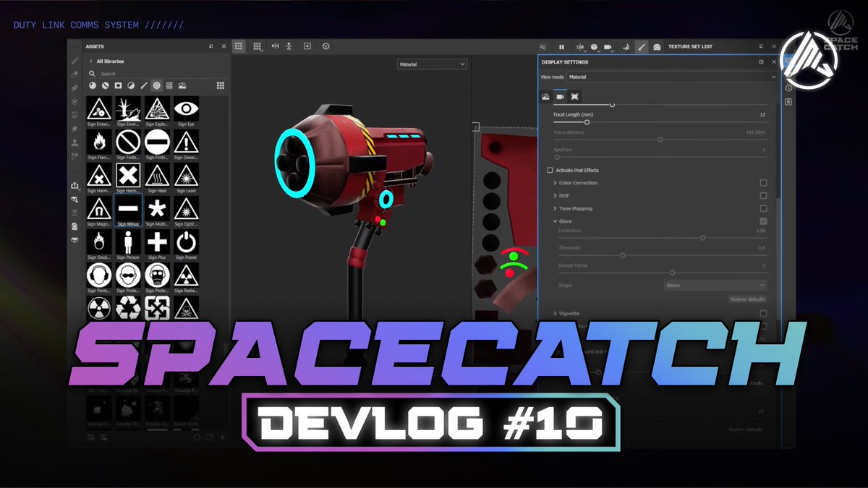868x488 pixels.
Task: Select the Sign Minus asset thumbnail
Action: (x=128, y=210)
